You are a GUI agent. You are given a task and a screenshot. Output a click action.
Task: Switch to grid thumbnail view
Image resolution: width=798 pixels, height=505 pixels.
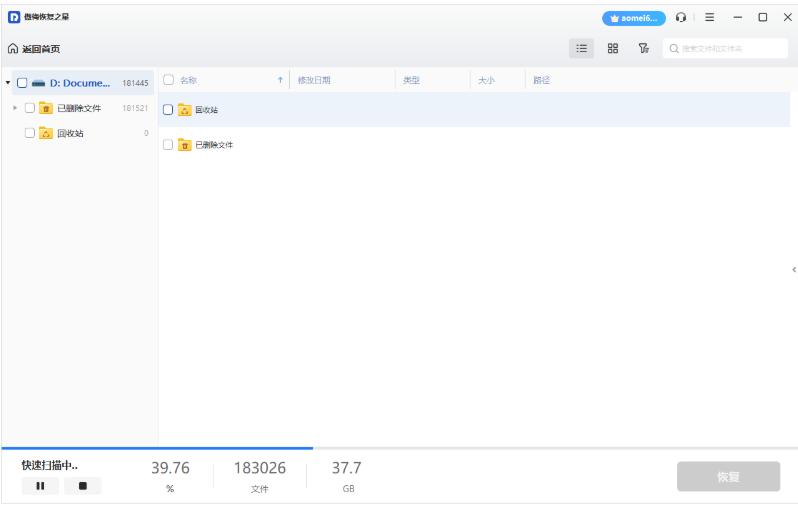click(613, 48)
